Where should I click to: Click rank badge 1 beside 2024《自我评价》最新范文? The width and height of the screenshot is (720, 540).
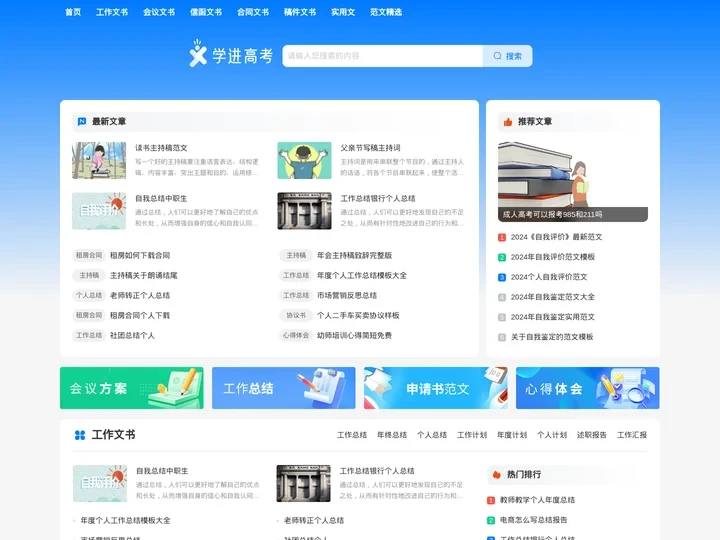point(502,237)
